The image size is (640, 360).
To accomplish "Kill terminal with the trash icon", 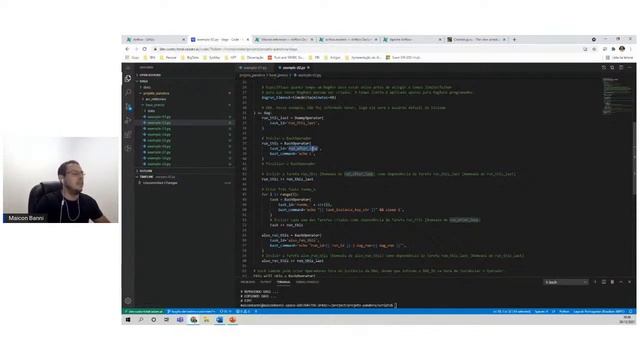I will (612, 282).
